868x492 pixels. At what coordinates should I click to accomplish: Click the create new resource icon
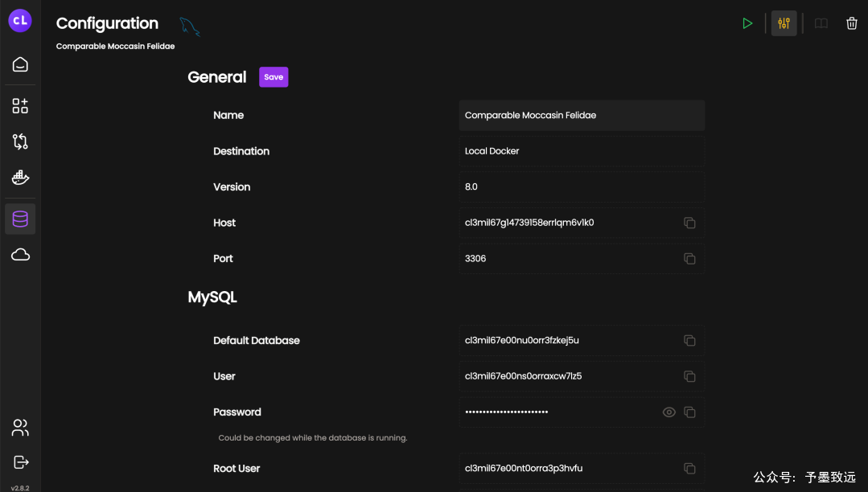pyautogui.click(x=20, y=105)
